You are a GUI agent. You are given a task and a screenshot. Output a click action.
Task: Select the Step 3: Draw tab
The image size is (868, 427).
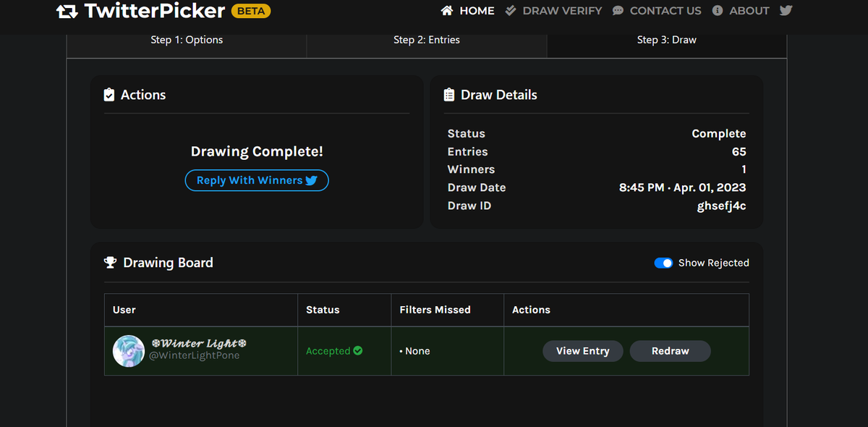pos(667,40)
